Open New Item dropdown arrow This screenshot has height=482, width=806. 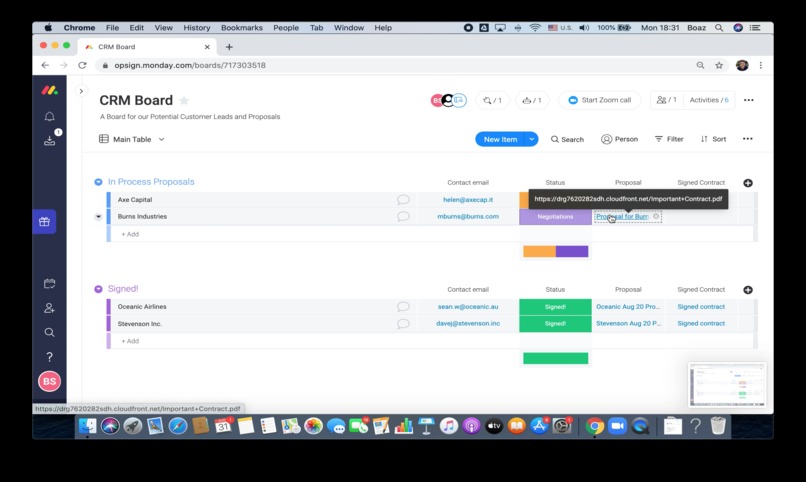point(532,139)
